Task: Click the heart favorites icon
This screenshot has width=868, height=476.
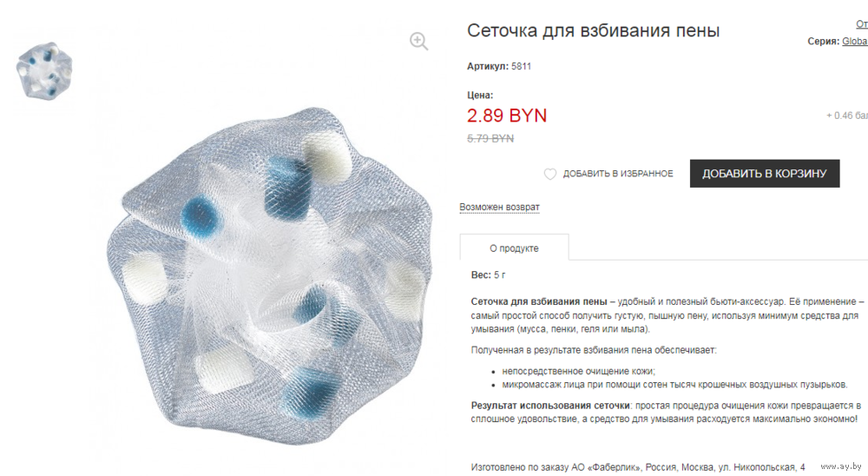Action: 549,174
